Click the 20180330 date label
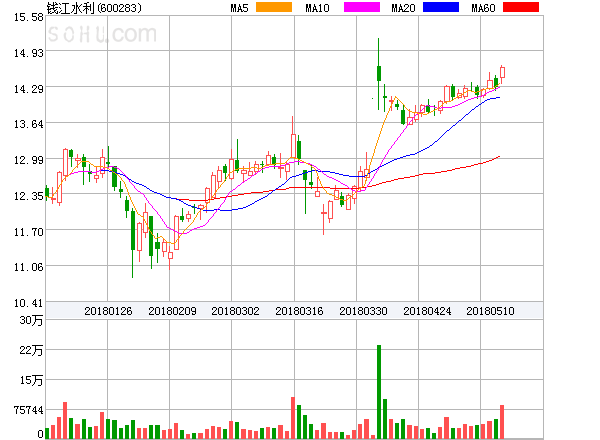This screenshot has height=440, width=600. pos(363,311)
